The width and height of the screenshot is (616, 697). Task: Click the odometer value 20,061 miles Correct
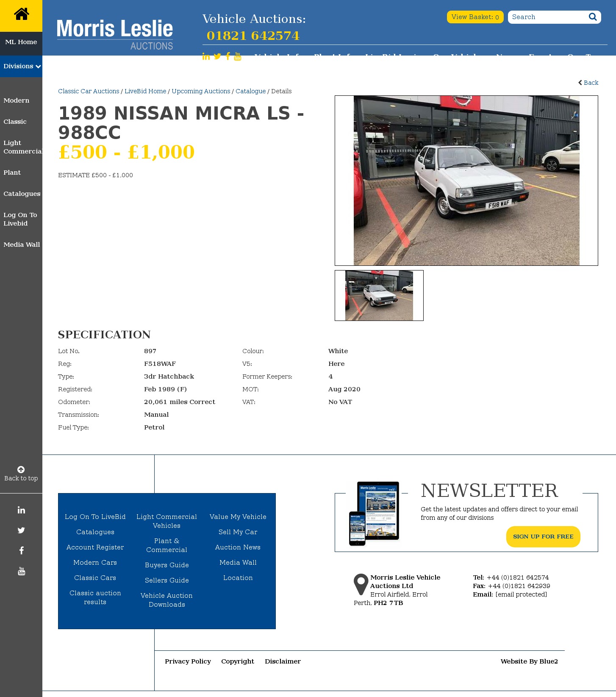pos(180,402)
